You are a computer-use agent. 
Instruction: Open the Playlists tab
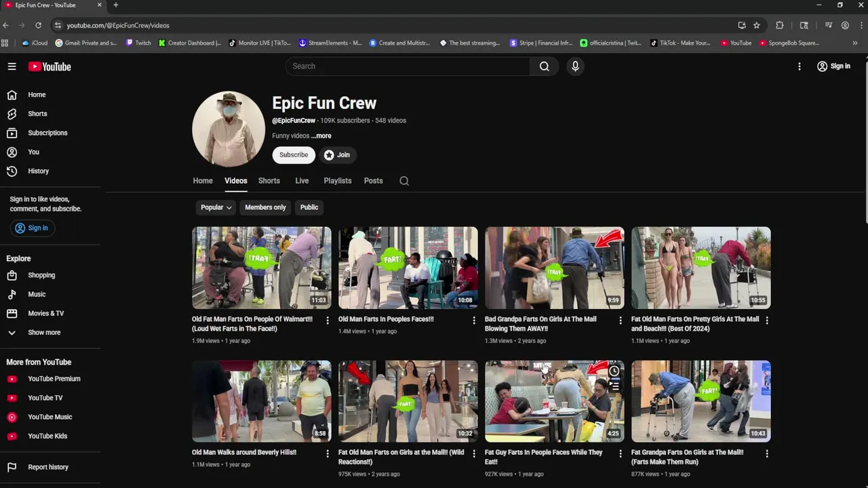[338, 181]
